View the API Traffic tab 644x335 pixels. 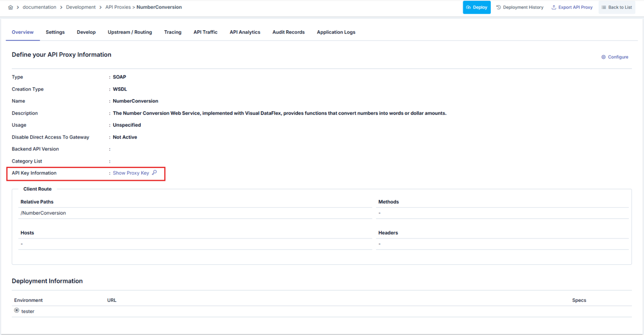click(x=205, y=32)
